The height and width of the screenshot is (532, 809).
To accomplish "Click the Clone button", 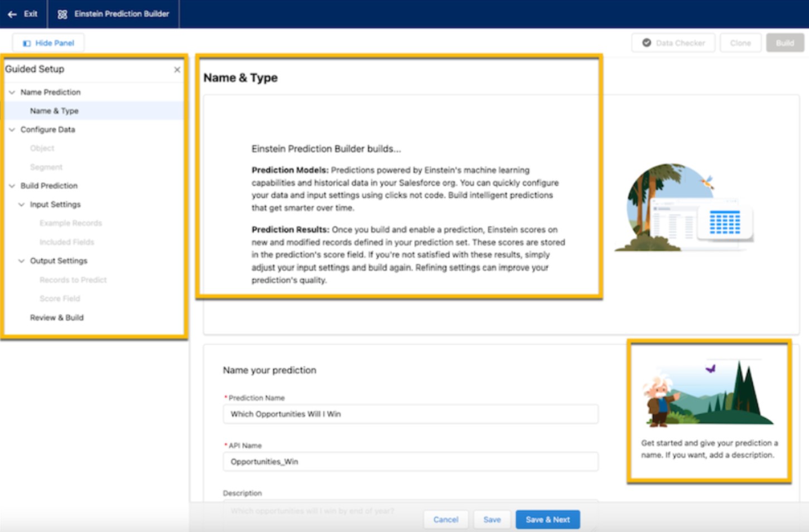I will (740, 42).
